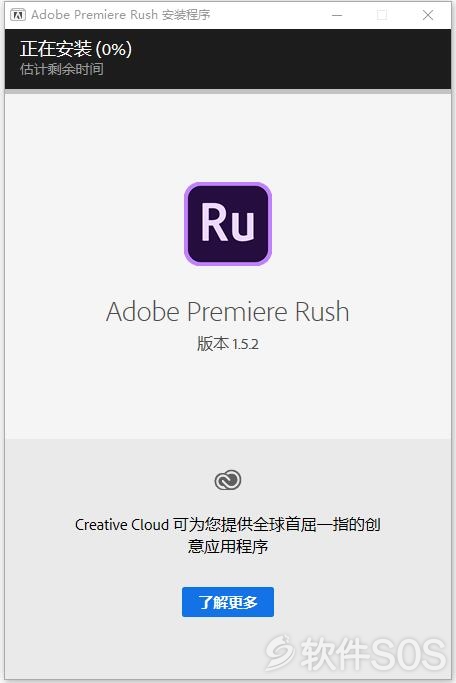Close the Premiere Rush installer
Viewport: 456px width, 683px height.
point(428,15)
